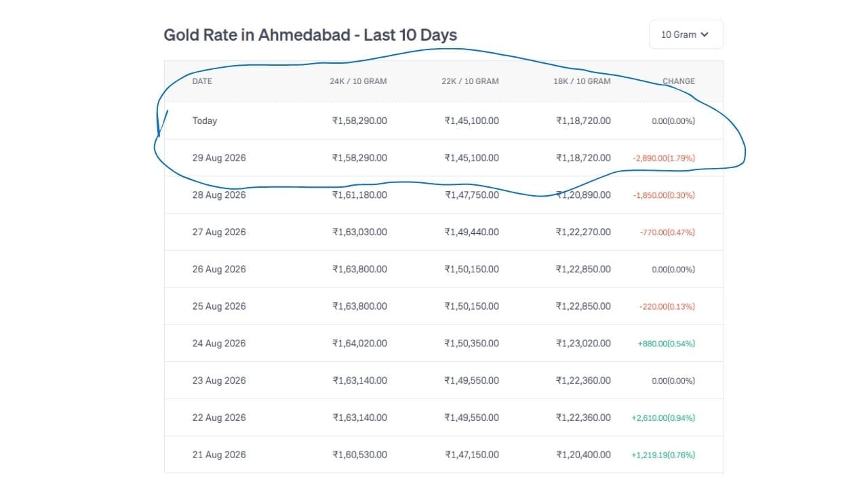Select the "Today" date cell
This screenshot has height=488, width=868.
point(205,121)
